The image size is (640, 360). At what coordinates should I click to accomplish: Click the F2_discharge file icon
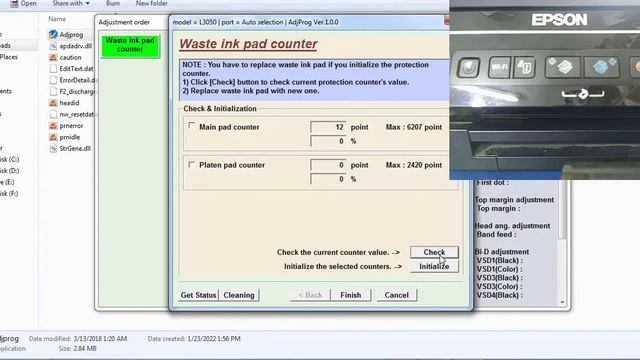pyautogui.click(x=53, y=91)
